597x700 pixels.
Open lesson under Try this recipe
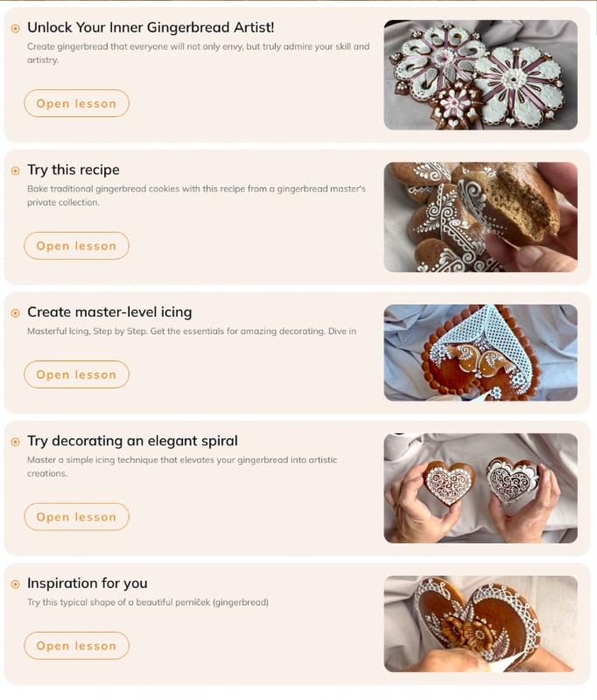click(x=76, y=246)
